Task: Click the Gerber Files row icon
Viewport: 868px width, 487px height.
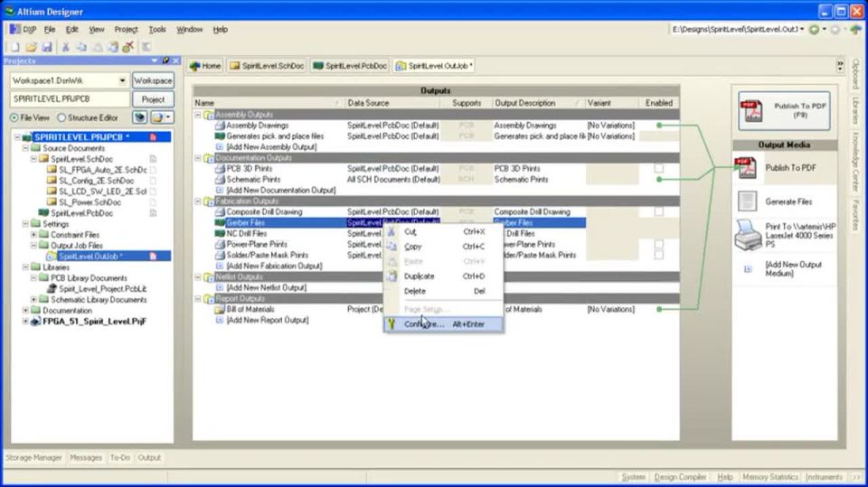Action: [220, 222]
